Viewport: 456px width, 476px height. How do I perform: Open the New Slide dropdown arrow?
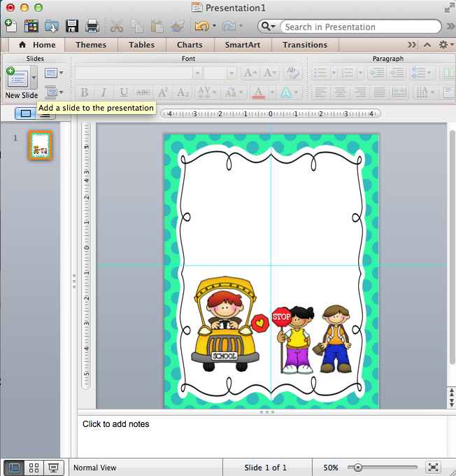pos(34,78)
